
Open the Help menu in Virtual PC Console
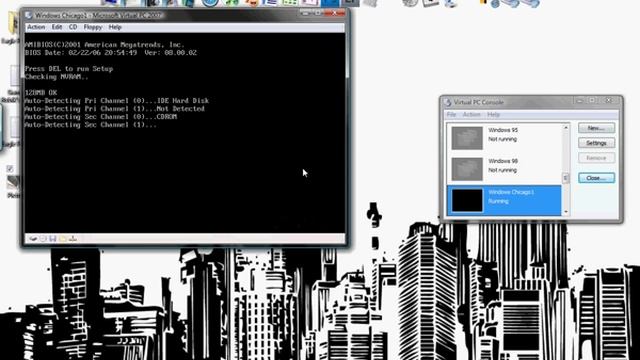click(x=493, y=114)
